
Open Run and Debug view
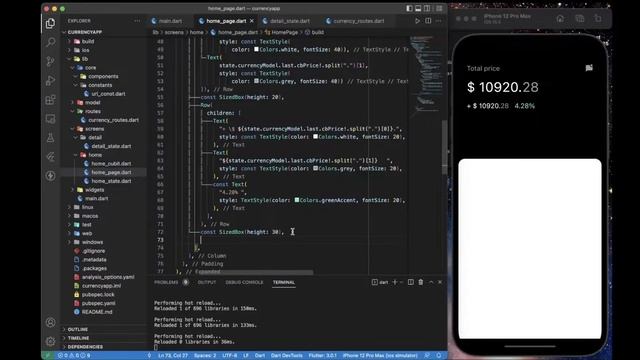(50, 80)
